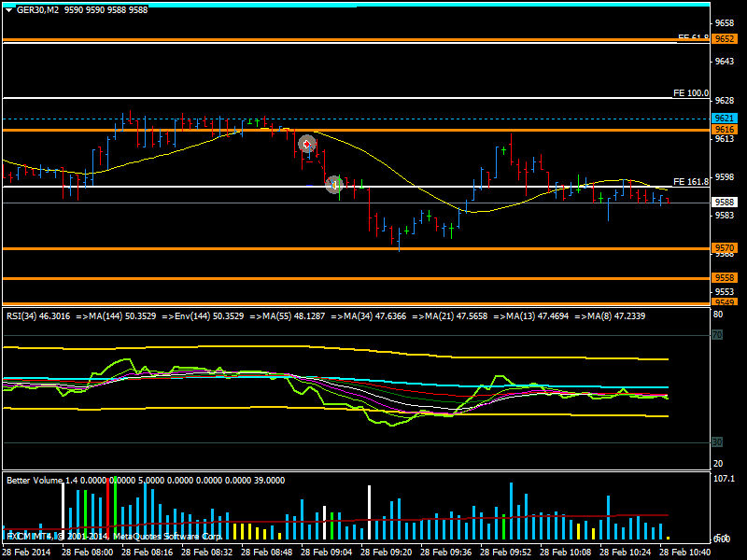Viewport: 747px width, 560px height.
Task: Click the RSI 30 level marker
Action: 718,441
